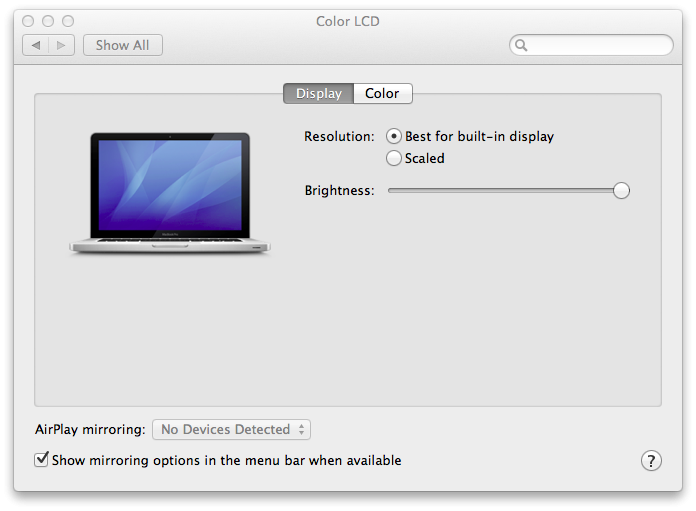Viewport: 696px width, 511px height.
Task: Go back with the left arrow button
Action: coord(36,45)
